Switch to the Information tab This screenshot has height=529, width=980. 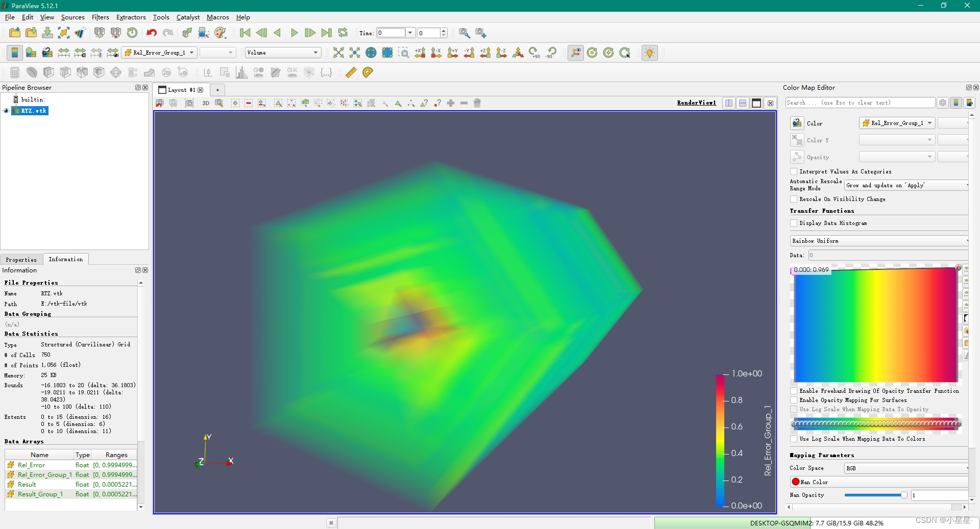65,259
